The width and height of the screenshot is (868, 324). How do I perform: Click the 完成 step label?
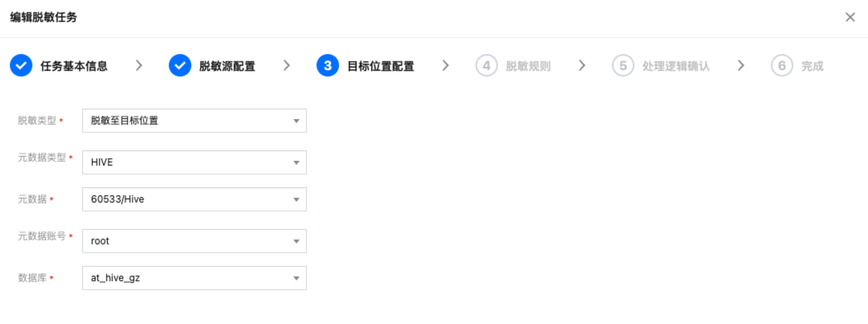click(812, 66)
